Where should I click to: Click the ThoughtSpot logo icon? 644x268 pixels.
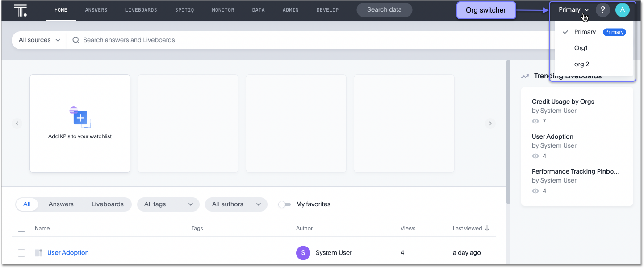coord(21,9)
